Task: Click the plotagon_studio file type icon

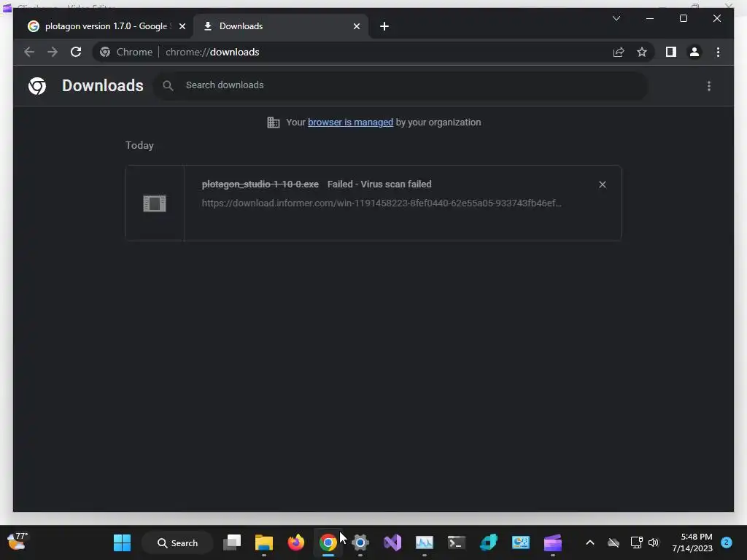Action: coord(155,203)
